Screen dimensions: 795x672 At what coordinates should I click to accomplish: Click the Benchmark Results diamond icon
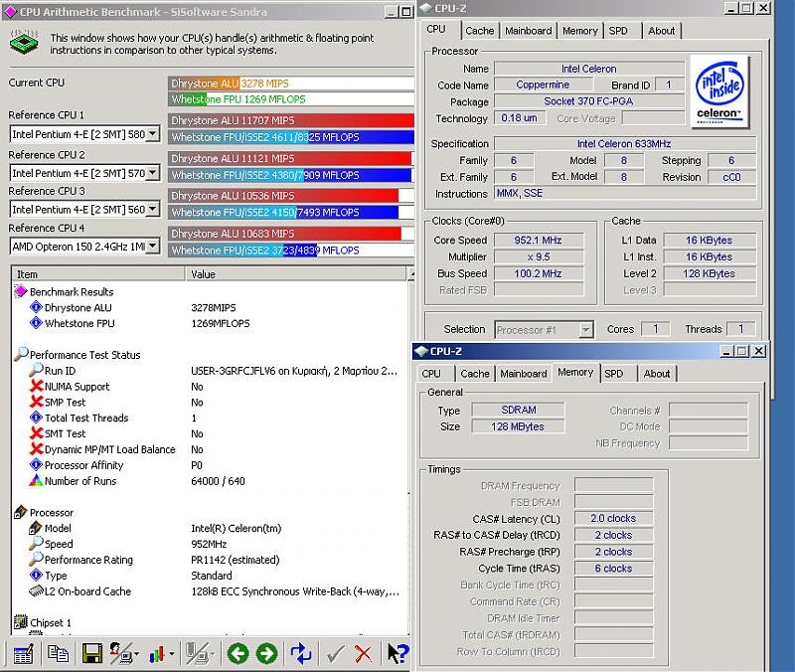coord(21,291)
